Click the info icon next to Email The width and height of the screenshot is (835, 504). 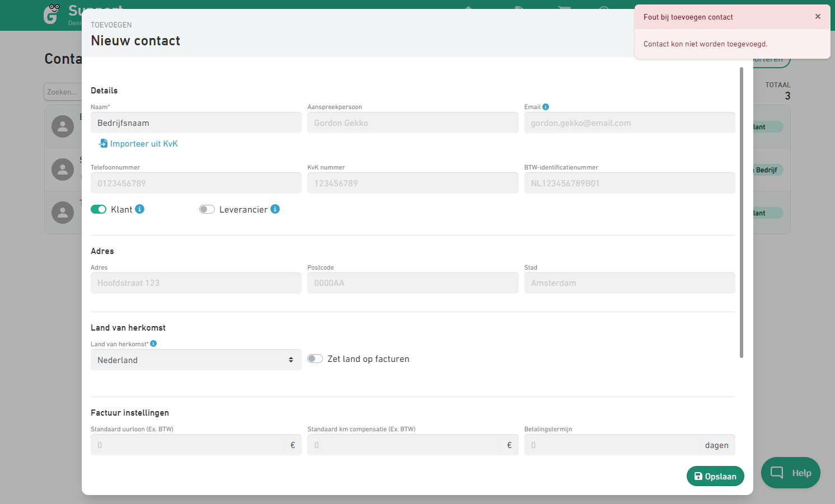pyautogui.click(x=546, y=107)
